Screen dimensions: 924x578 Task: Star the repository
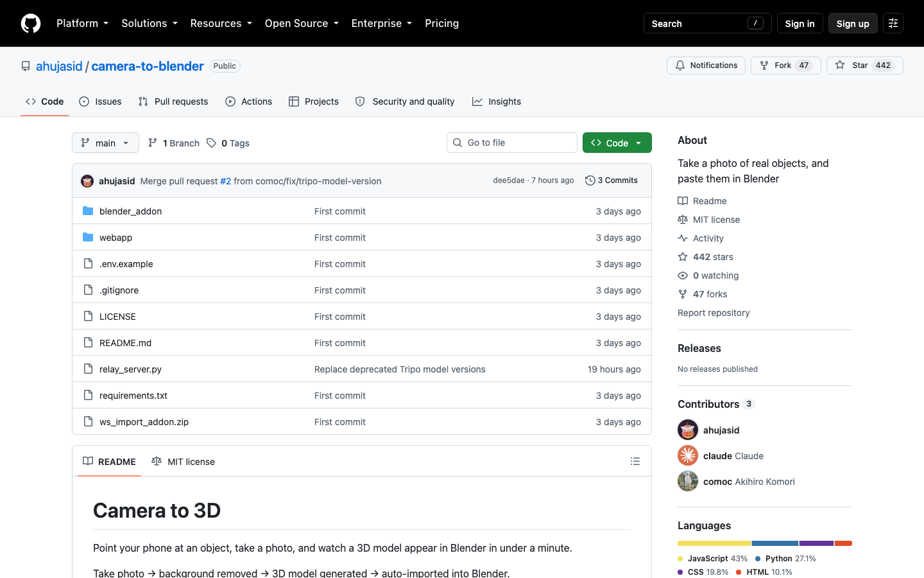864,66
